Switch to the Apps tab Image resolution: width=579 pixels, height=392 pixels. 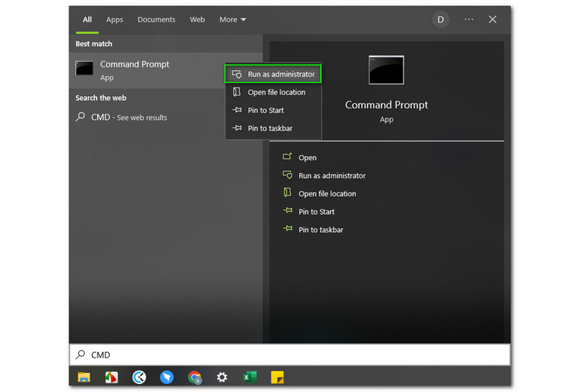click(x=114, y=20)
